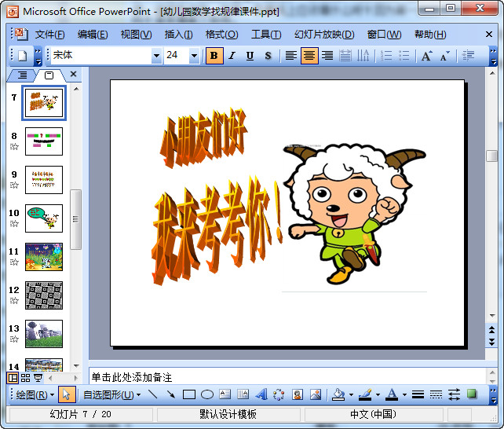This screenshot has height=429, width=504.
Task: Apply the fill color bucket
Action: tap(338, 394)
